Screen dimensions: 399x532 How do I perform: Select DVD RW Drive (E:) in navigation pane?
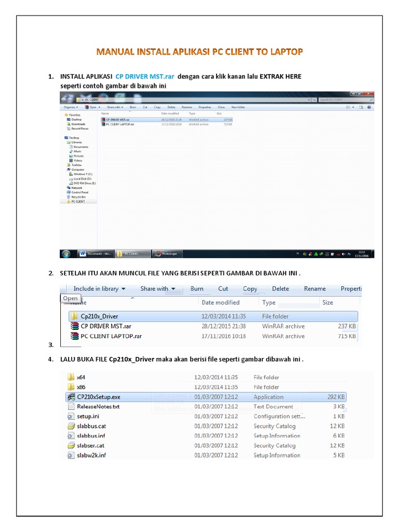pos(83,183)
